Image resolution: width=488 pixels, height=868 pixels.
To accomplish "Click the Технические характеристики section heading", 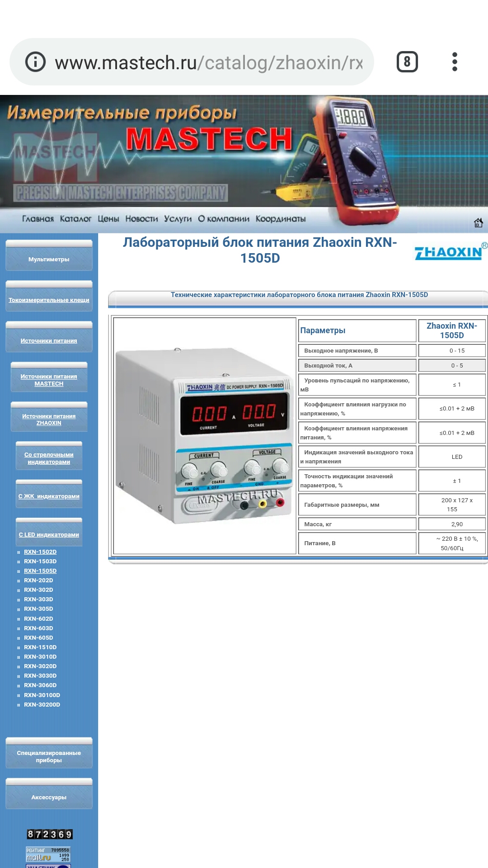I will pyautogui.click(x=299, y=295).
